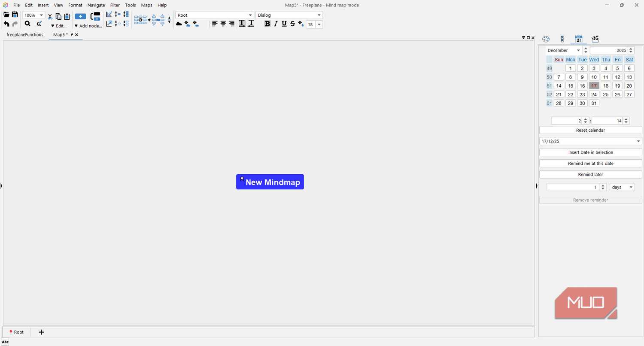Add a new node with the blue plus icon

[80, 16]
